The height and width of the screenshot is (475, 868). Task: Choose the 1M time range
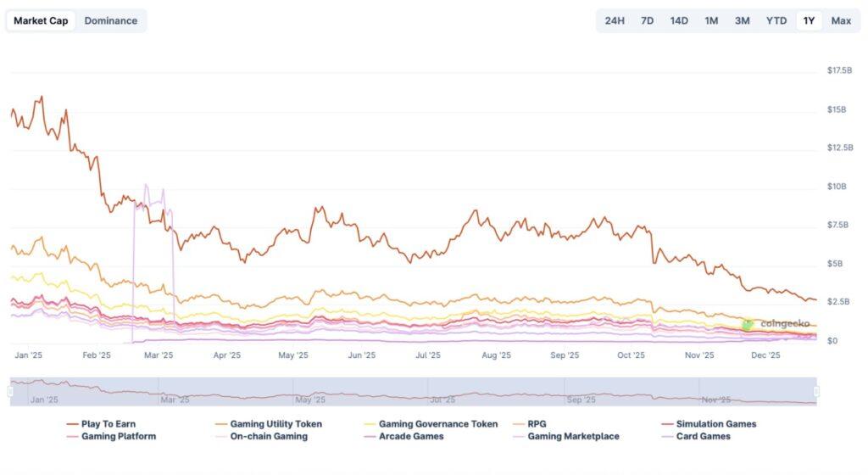[711, 20]
